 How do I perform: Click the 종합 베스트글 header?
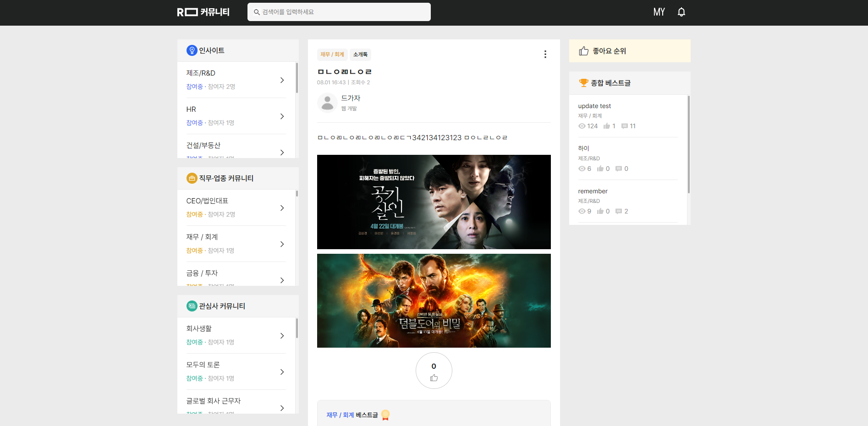630,83
